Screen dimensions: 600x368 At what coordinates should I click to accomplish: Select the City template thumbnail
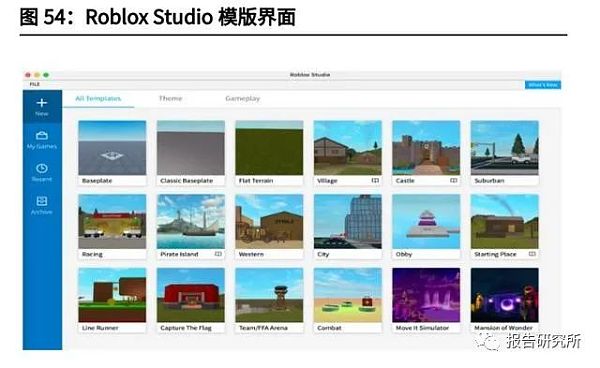(x=347, y=221)
